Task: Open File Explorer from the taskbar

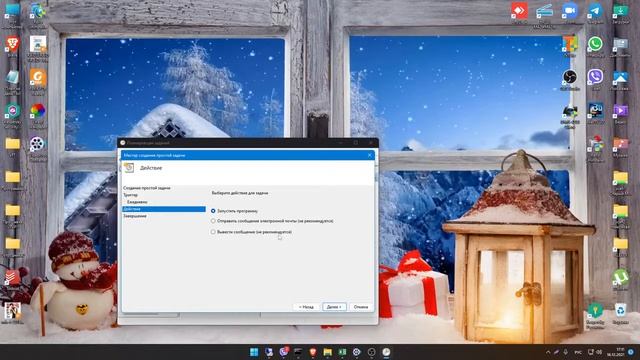Action: point(327,352)
